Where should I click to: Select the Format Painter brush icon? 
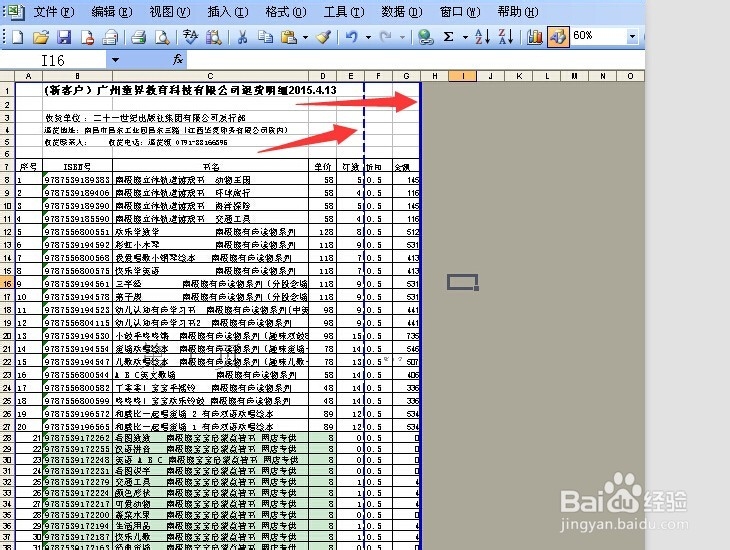[x=324, y=37]
